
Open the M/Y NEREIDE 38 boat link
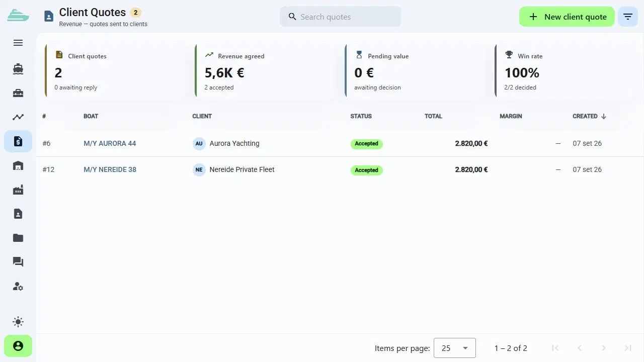[110, 169]
